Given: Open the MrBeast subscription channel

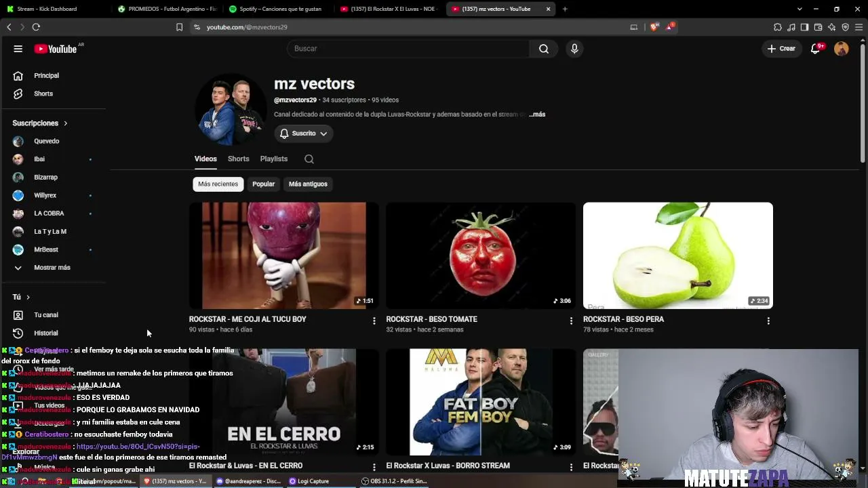Looking at the screenshot, I should point(46,250).
